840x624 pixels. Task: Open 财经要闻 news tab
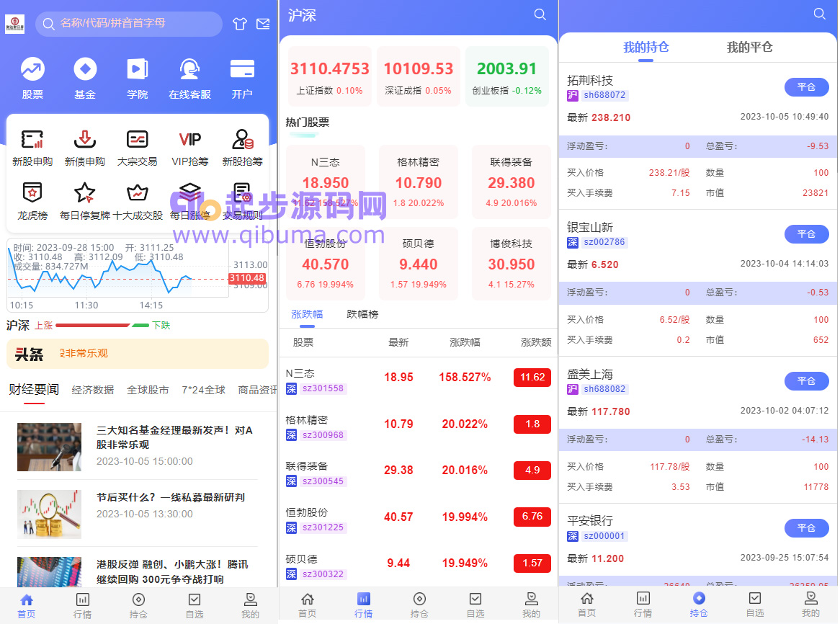[34, 389]
